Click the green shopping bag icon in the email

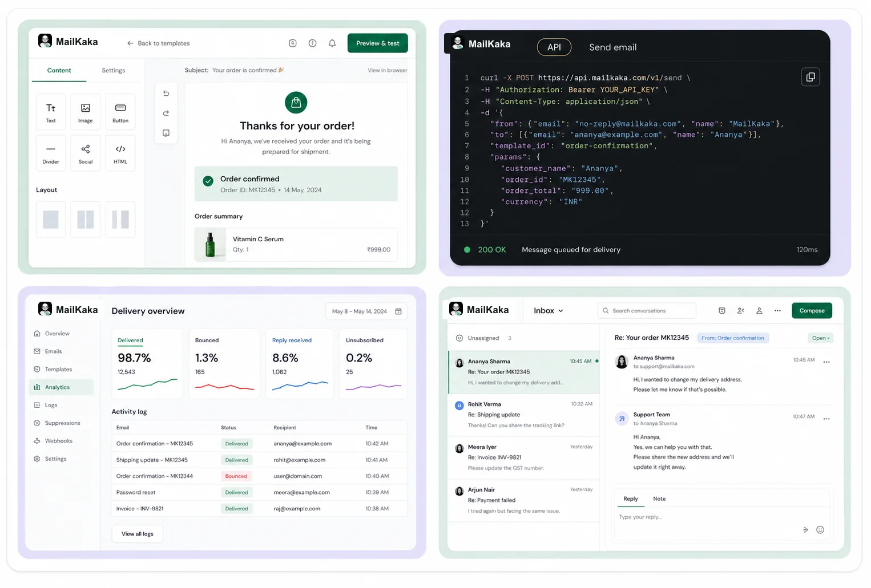pos(296,103)
